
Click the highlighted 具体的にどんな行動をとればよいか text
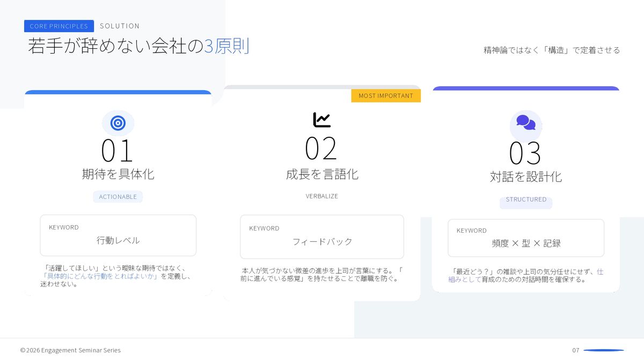coord(100,276)
